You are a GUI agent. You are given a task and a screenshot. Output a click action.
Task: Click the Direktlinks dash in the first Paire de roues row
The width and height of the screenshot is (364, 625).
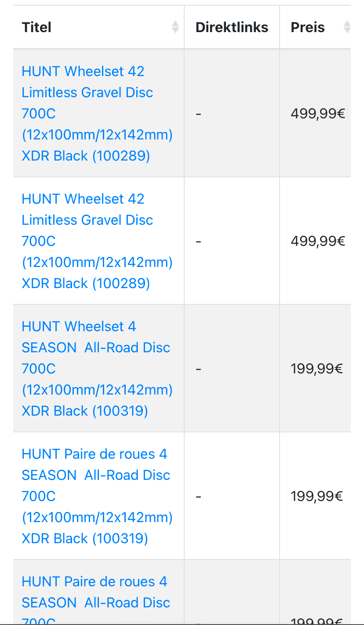point(199,497)
